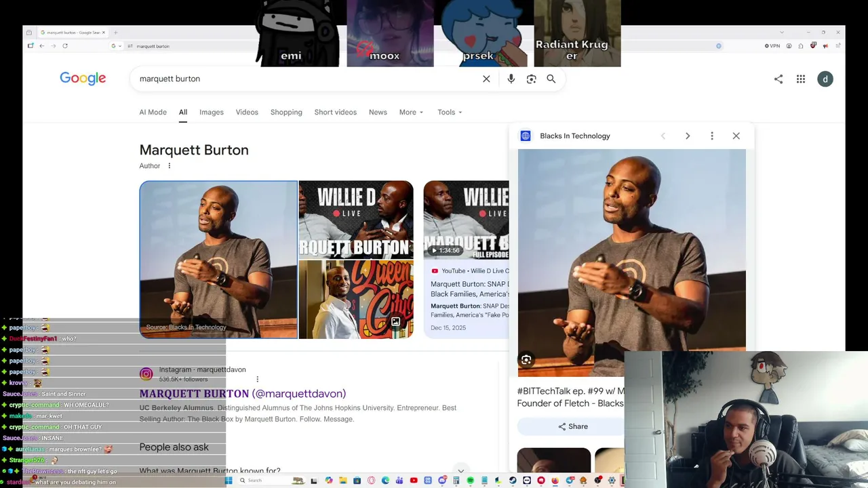The image size is (868, 488).
Task: Open the Google apps grid
Action: [801, 79]
